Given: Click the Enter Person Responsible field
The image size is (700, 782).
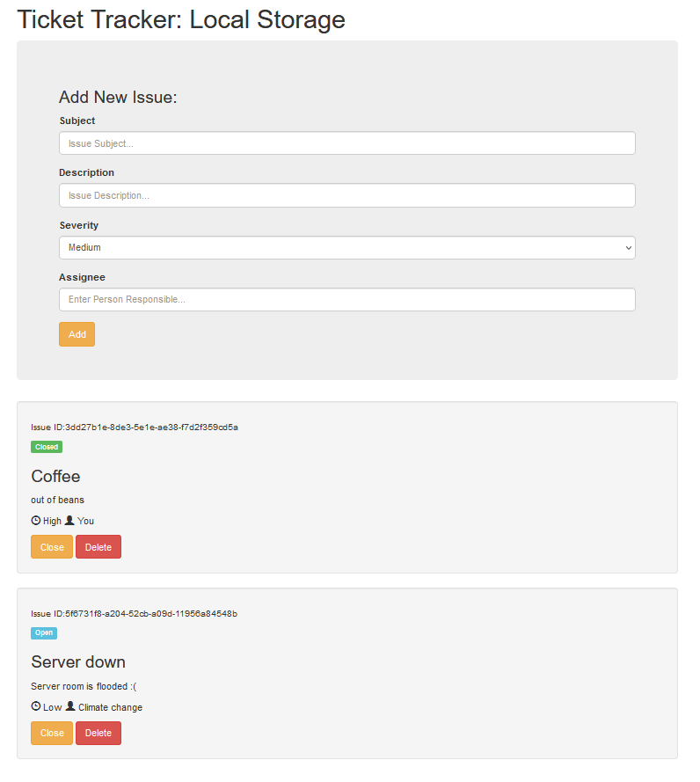Looking at the screenshot, I should (347, 299).
